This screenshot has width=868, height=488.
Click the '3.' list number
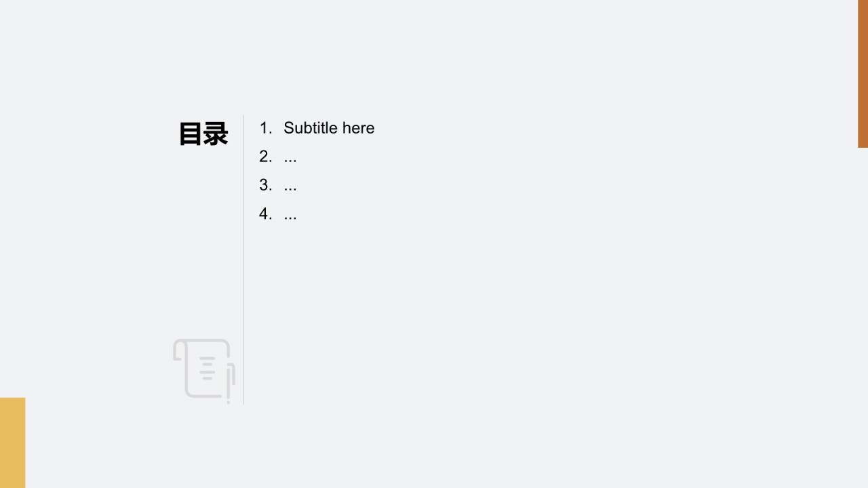click(265, 185)
